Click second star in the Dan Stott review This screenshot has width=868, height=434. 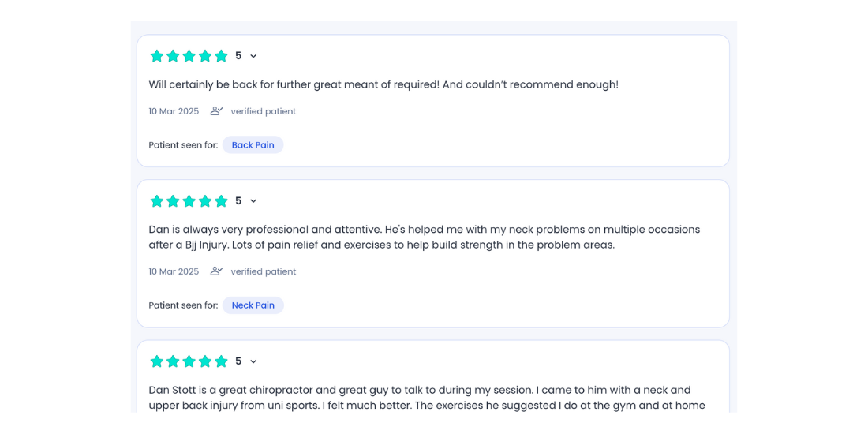pos(173,361)
